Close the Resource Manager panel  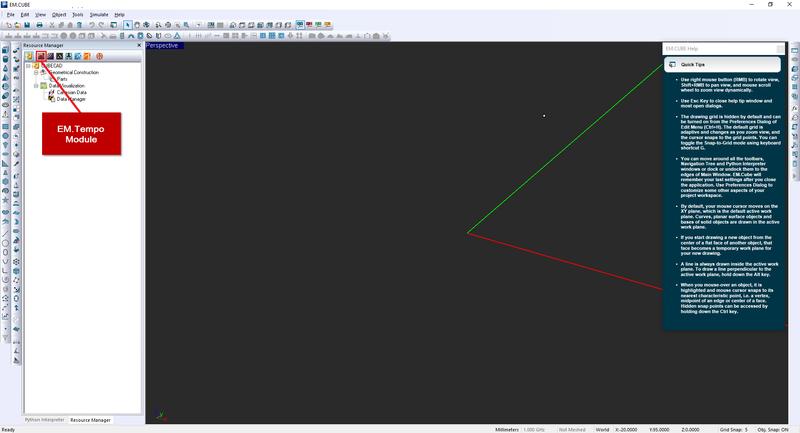click(139, 45)
